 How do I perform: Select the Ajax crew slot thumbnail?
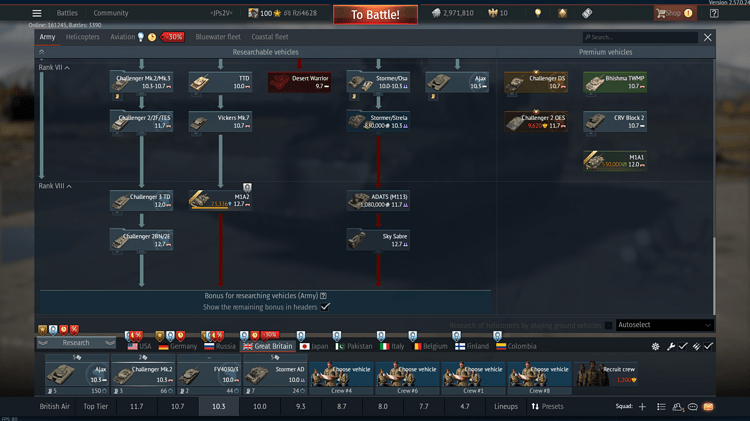(77, 374)
